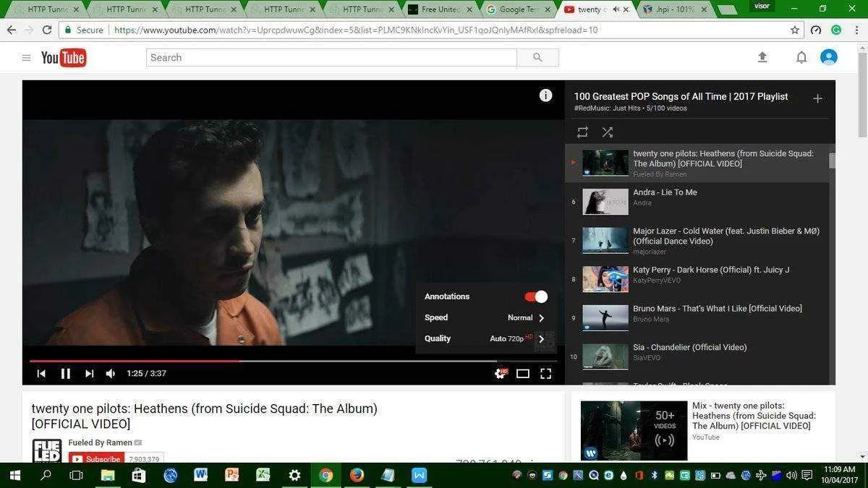This screenshot has height=488, width=868.
Task: Open the YouTube hamburger guide menu
Action: point(26,58)
